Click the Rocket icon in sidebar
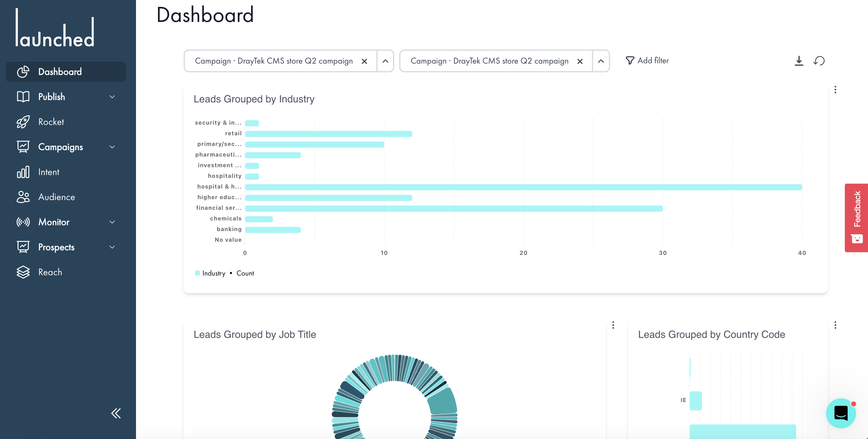 pos(23,122)
